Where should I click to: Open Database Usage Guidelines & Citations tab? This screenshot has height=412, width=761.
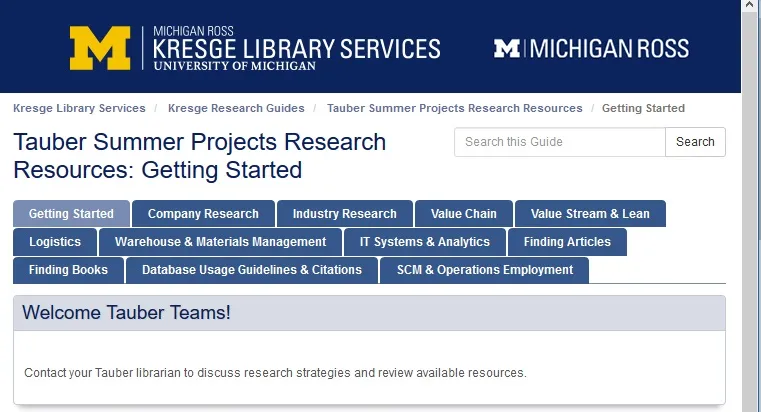click(252, 270)
